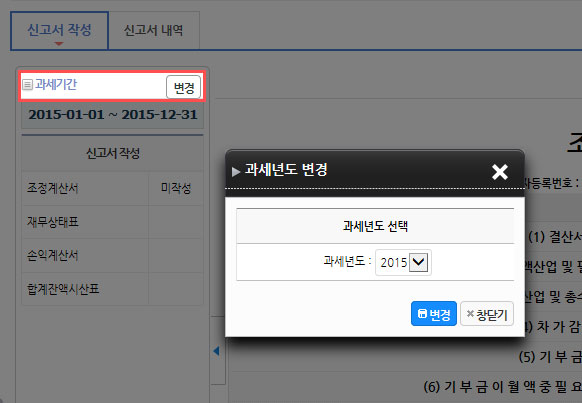Close the 과세년도 변경 dialog with X
The height and width of the screenshot is (403, 582).
500,172
